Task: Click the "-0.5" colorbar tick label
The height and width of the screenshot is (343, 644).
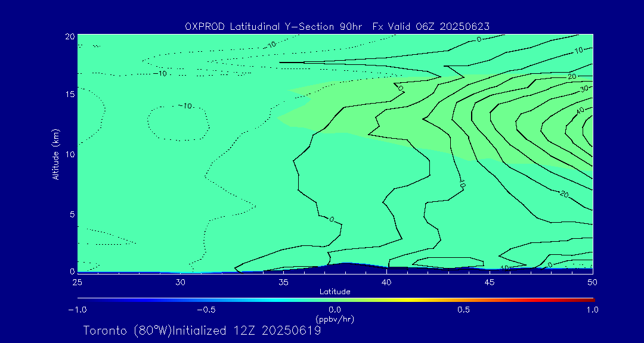Action: click(x=206, y=310)
